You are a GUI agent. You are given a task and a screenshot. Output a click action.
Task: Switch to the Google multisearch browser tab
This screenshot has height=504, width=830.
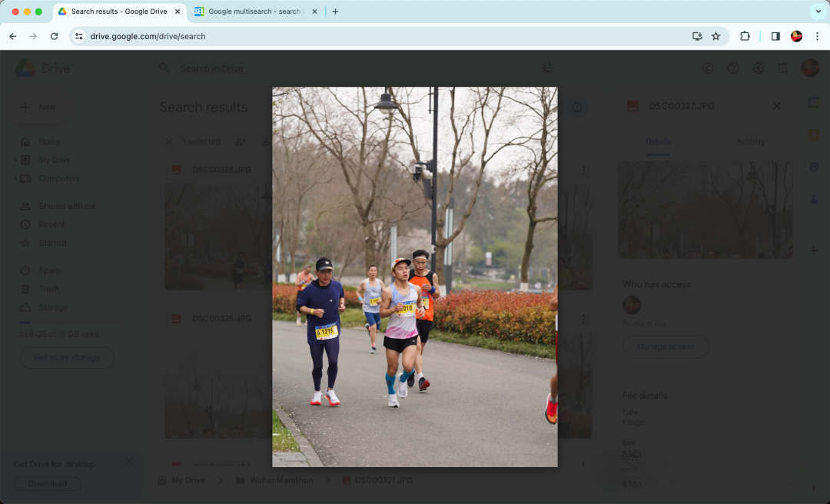[256, 11]
